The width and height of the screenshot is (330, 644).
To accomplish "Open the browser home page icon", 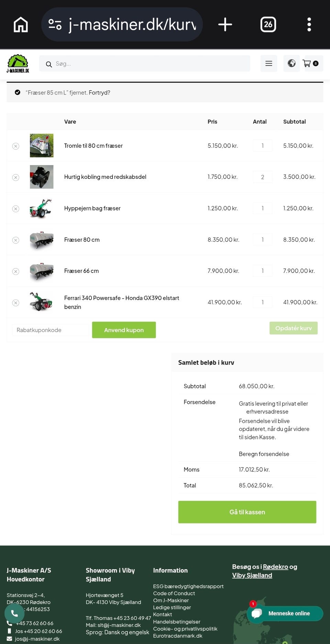I will (x=21, y=25).
